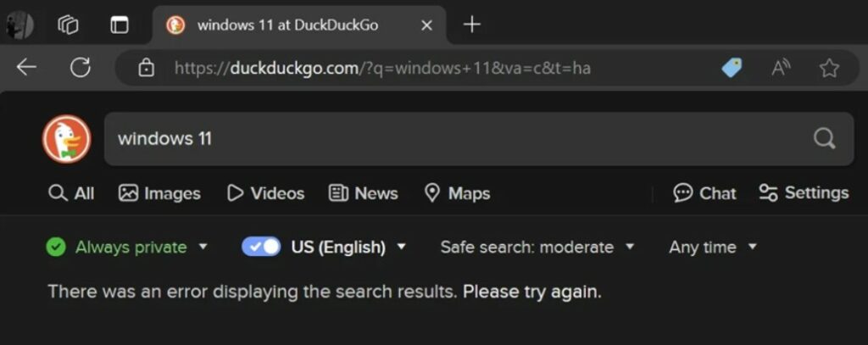Open a new browser tab
Viewport: 868px width, 345px height.
click(472, 25)
